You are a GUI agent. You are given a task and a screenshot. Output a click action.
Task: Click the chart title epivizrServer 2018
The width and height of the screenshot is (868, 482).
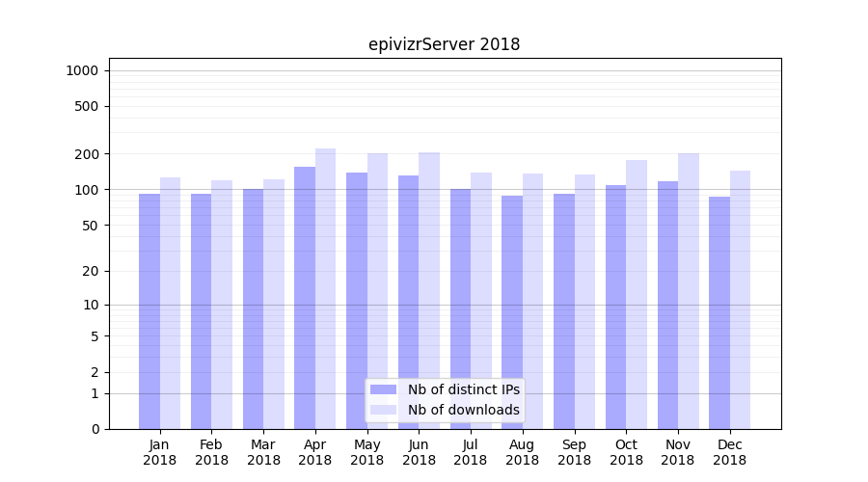pyautogui.click(x=444, y=44)
